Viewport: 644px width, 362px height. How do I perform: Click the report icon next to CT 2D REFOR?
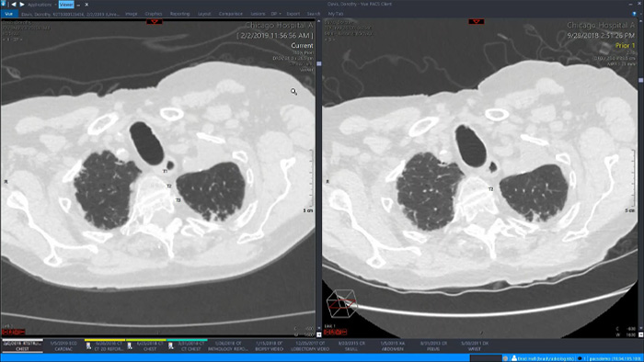point(88,346)
